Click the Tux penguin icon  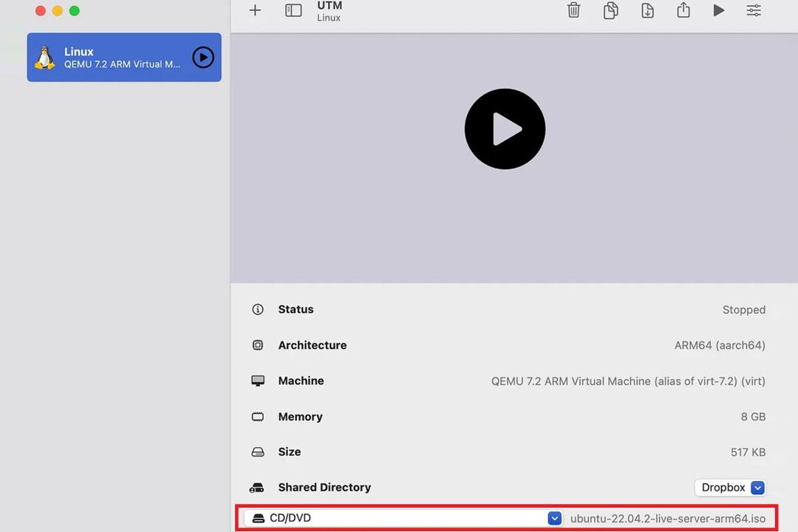tap(45, 58)
